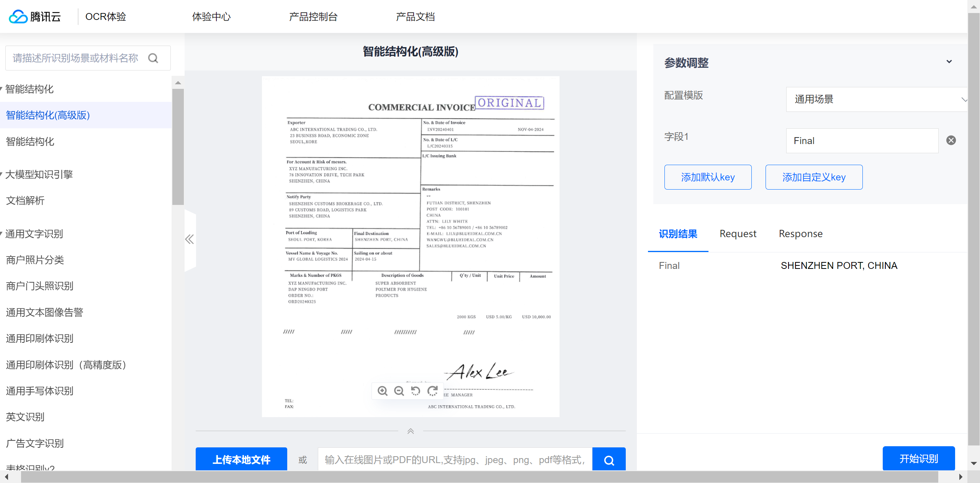Image resolution: width=980 pixels, height=483 pixels.
Task: Click the zoom in magnifier icon
Action: 382,391
